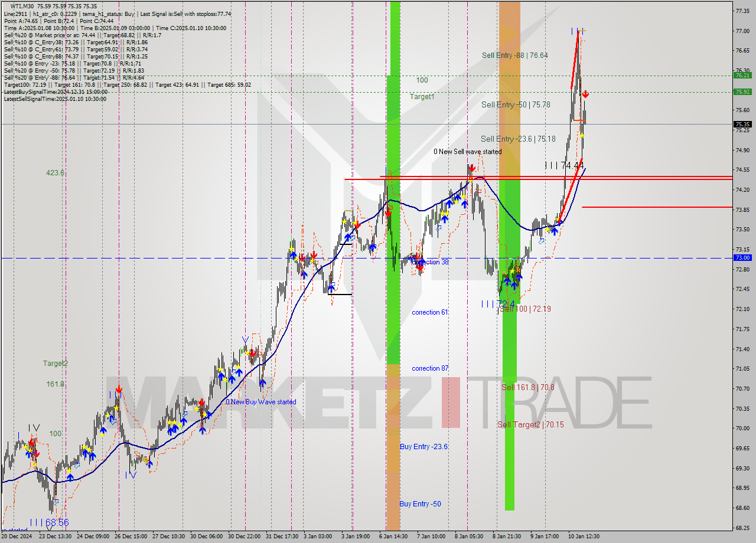This screenshot has height=543, width=756.
Task: Click the 'Sell %20 @ Market price' line
Action: point(83,35)
